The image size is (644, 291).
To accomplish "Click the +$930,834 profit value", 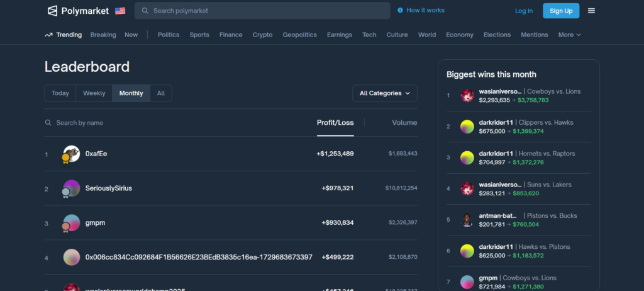I will click(338, 223).
